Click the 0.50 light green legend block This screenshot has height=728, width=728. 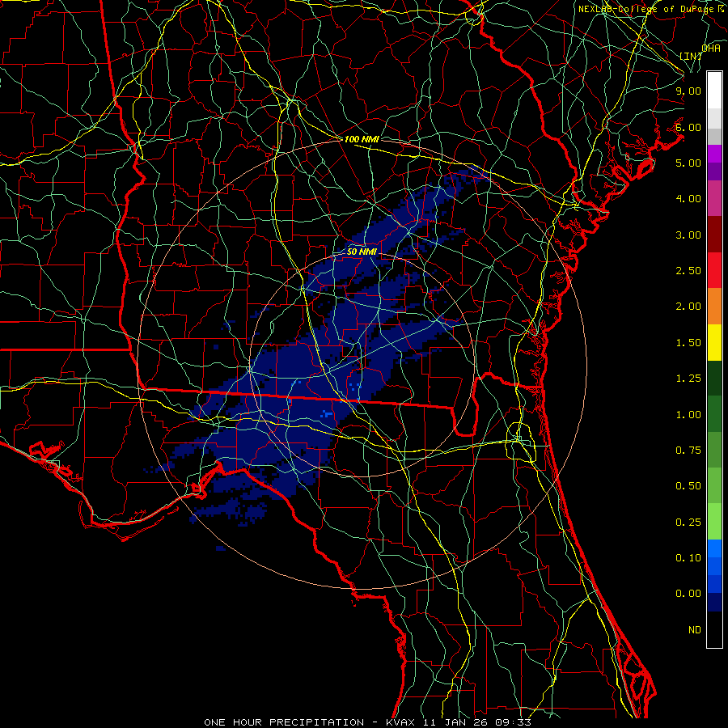[x=714, y=485]
